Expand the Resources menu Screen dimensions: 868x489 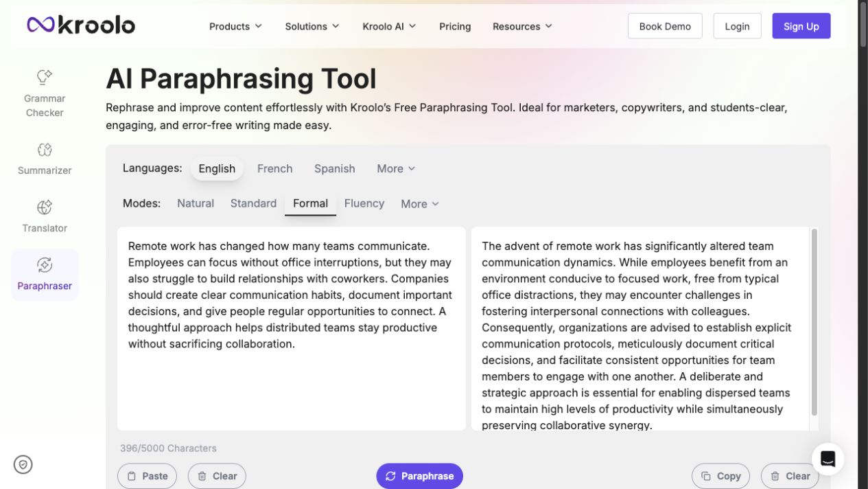click(x=522, y=26)
